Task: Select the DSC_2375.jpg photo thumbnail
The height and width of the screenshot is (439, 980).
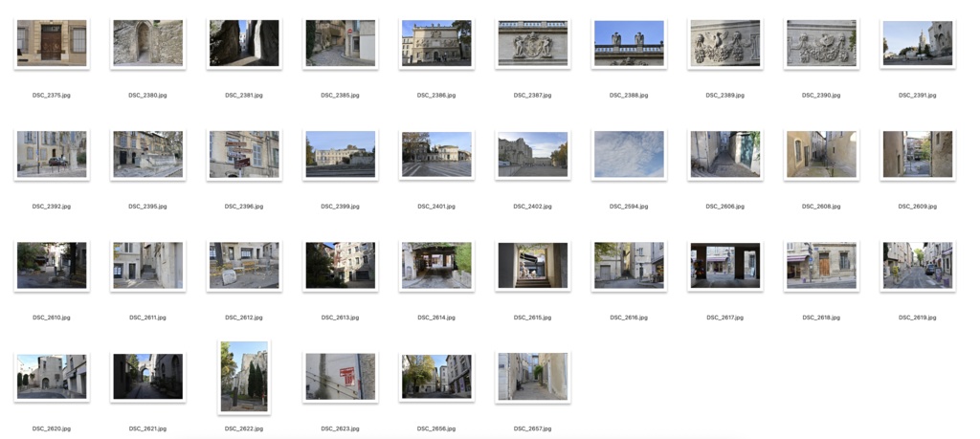Action: 52,43
